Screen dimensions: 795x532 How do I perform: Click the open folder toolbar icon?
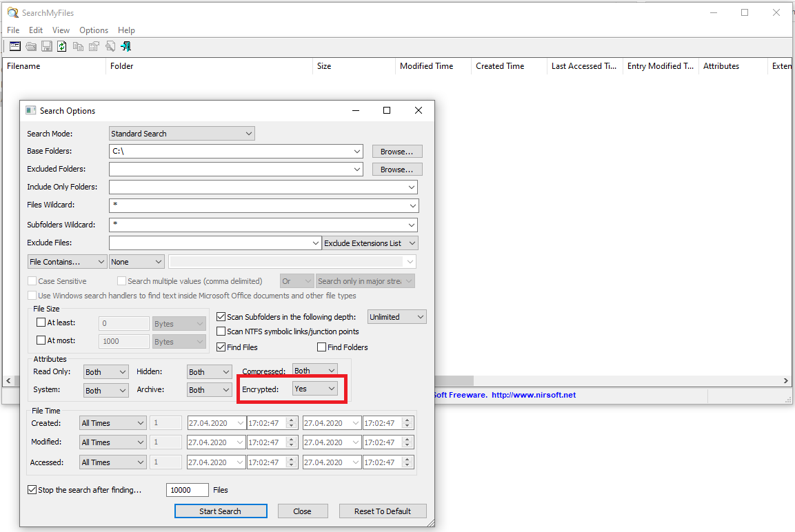[31, 46]
